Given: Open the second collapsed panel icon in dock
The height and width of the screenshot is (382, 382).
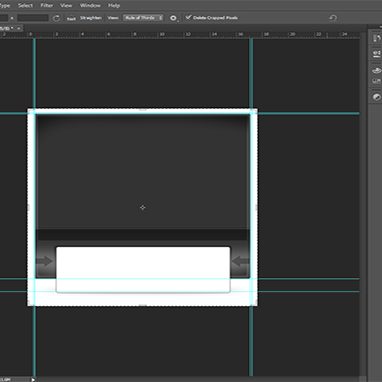Looking at the screenshot, I should click(x=376, y=54).
